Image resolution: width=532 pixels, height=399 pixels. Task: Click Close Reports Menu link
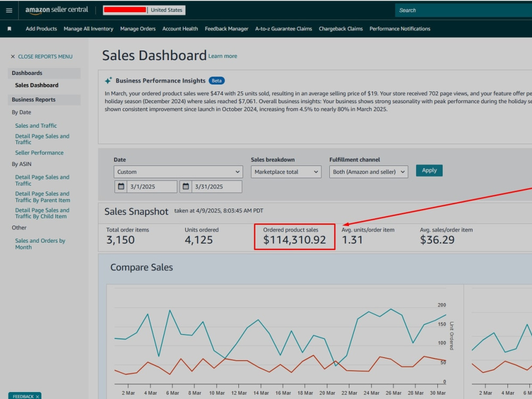[x=45, y=57]
